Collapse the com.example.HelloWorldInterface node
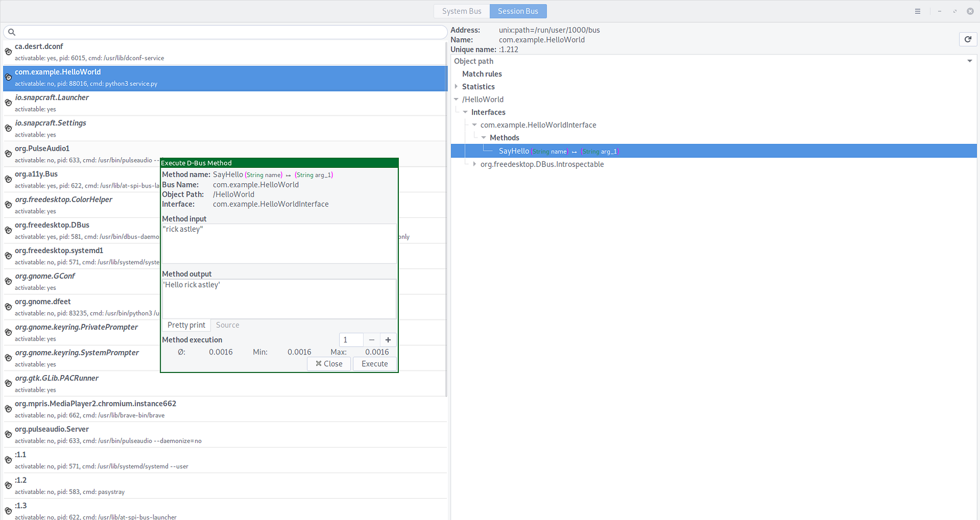The width and height of the screenshot is (980, 520). click(x=475, y=125)
